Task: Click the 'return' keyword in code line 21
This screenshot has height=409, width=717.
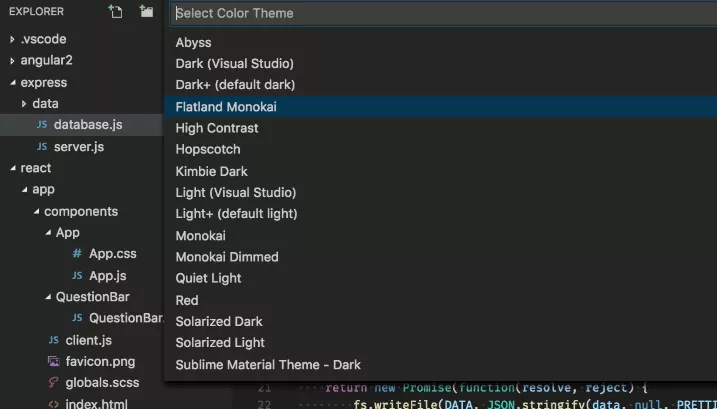Action: (x=346, y=388)
